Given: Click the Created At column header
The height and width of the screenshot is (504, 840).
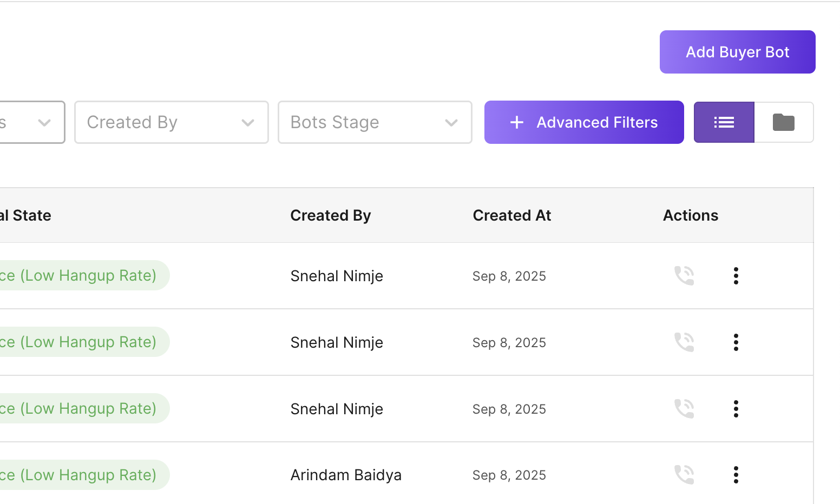Looking at the screenshot, I should coord(512,215).
